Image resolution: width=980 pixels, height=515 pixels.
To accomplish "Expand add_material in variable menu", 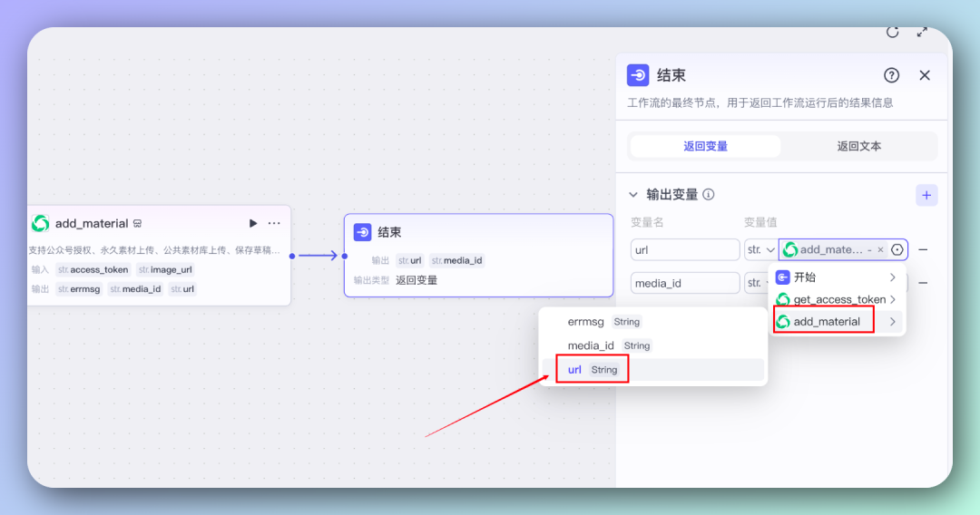I will (837, 322).
